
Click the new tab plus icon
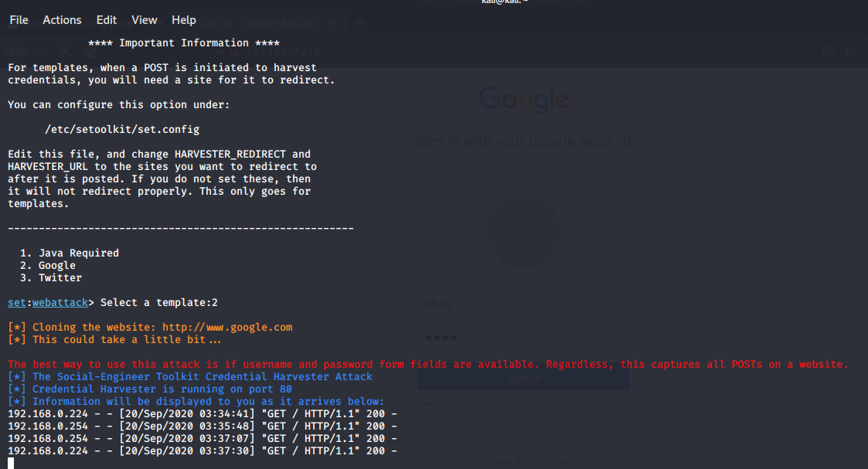click(x=359, y=22)
